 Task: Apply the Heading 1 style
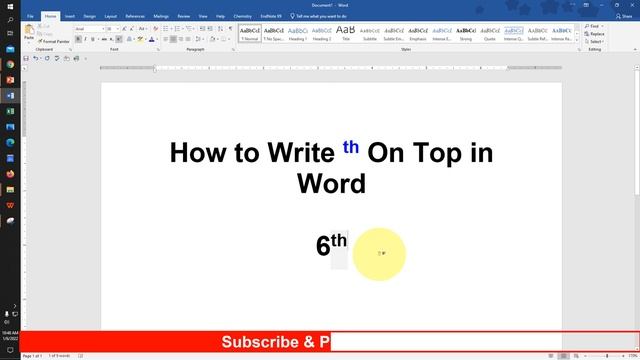click(298, 33)
